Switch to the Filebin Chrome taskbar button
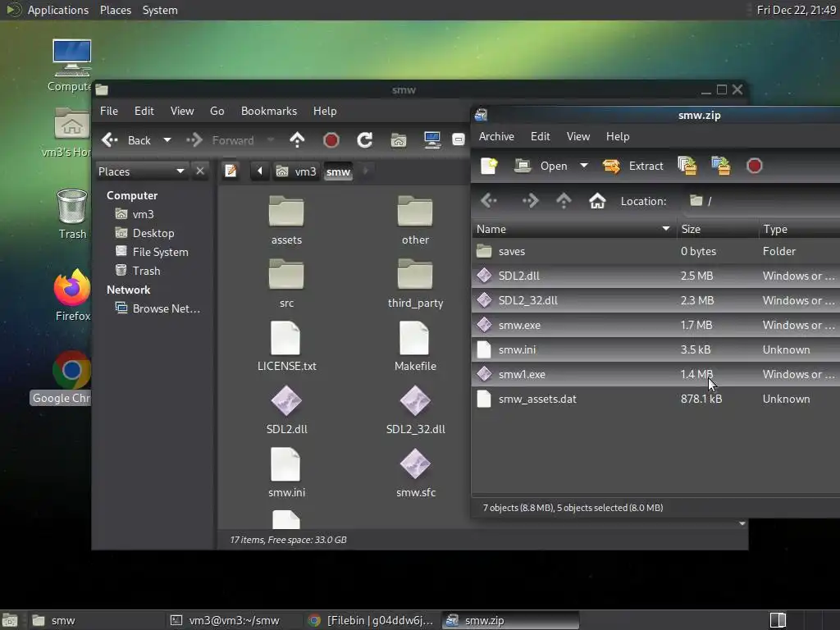Screen dimensions: 840x630 (371, 620)
